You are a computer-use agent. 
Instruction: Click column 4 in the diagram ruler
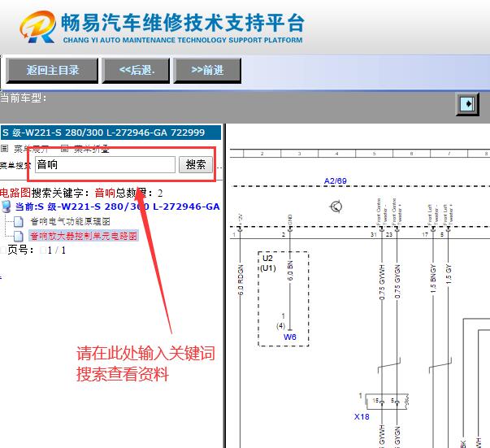point(336,154)
